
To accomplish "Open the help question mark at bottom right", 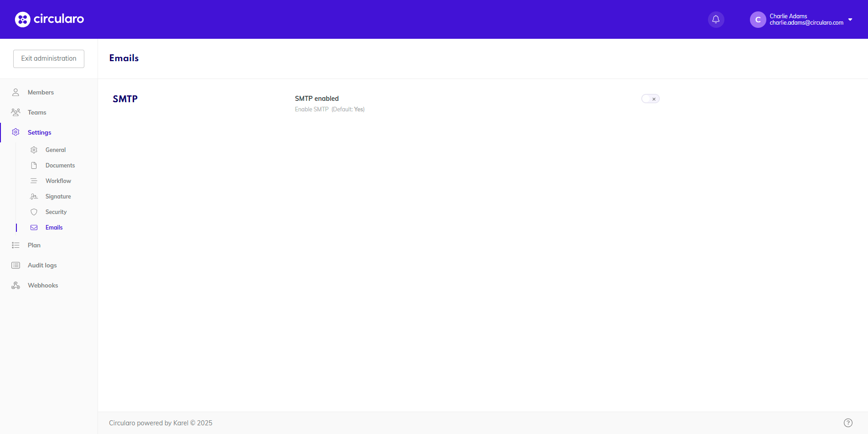I will tap(848, 423).
